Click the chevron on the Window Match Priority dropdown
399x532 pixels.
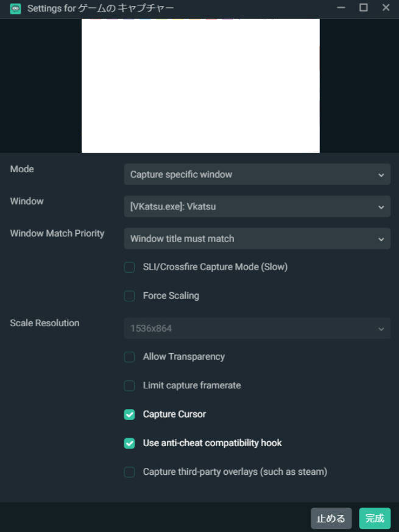383,239
